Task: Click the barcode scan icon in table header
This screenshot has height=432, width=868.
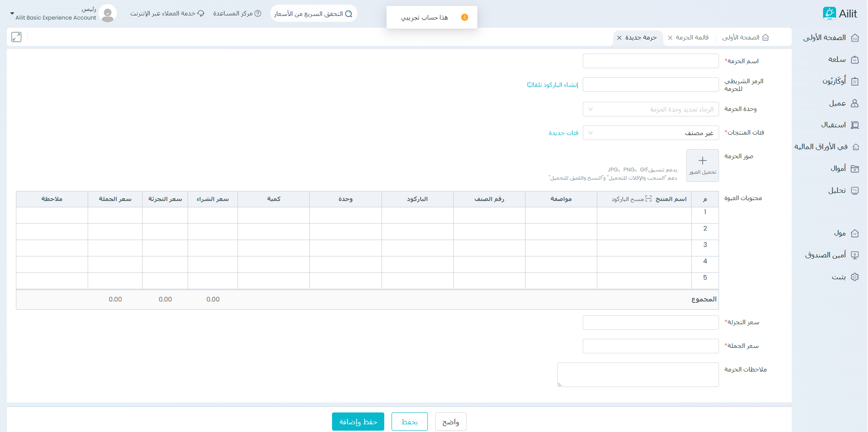Action: point(648,199)
